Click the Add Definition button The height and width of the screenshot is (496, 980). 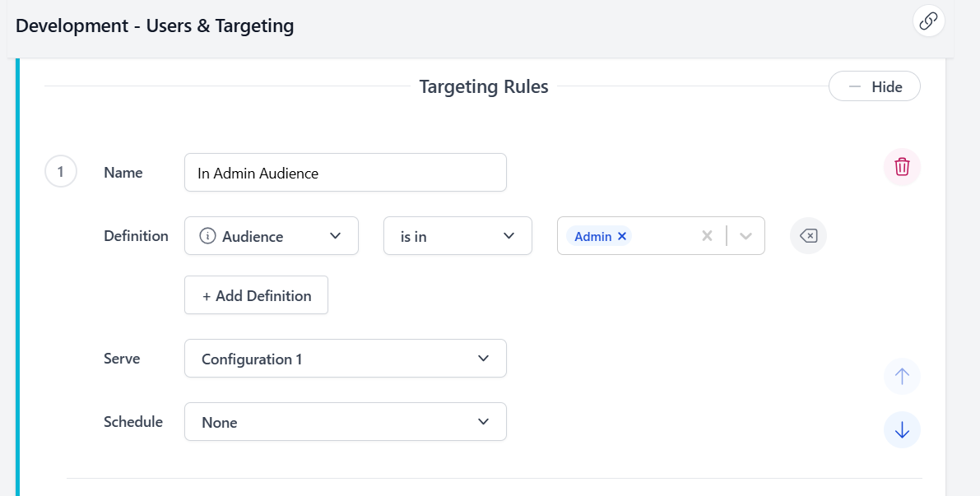click(x=256, y=294)
